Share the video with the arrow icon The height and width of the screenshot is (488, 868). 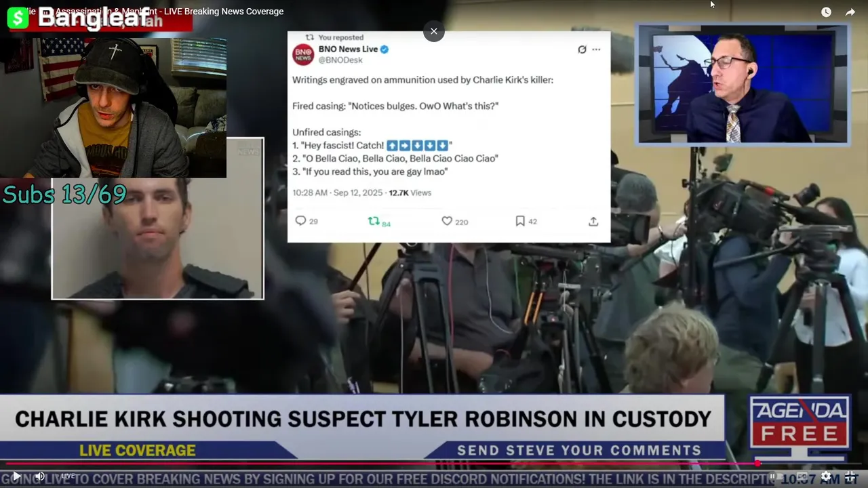point(850,12)
